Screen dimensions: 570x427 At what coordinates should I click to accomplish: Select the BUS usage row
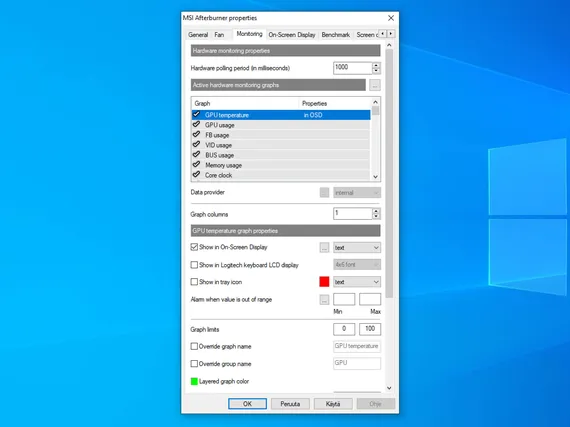coord(281,155)
